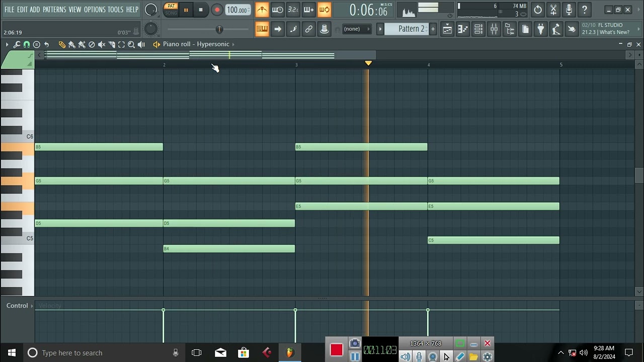
Task: Open the Pattern 2 selector dropdown
Action: coord(411,29)
